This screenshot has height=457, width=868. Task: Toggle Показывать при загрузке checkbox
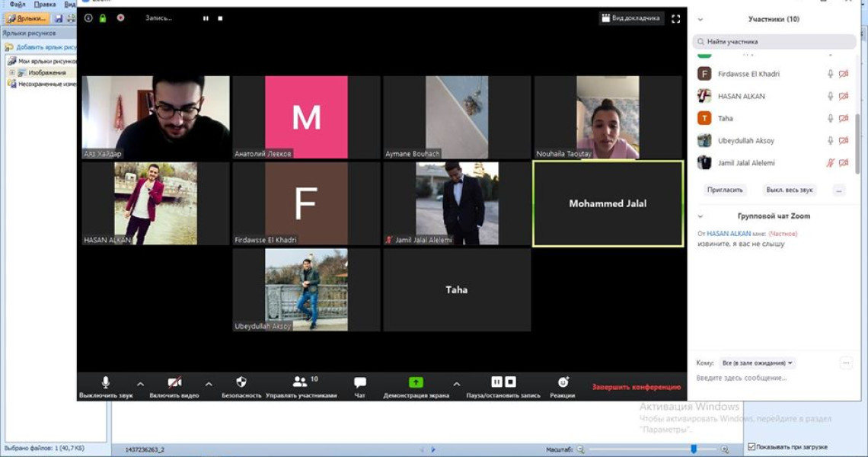(x=752, y=446)
